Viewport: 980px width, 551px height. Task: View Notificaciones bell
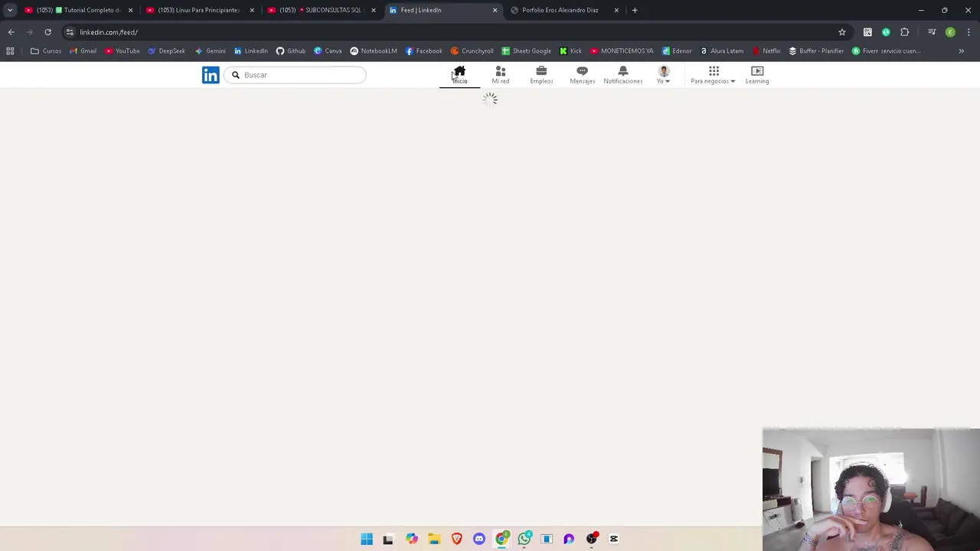click(x=622, y=75)
